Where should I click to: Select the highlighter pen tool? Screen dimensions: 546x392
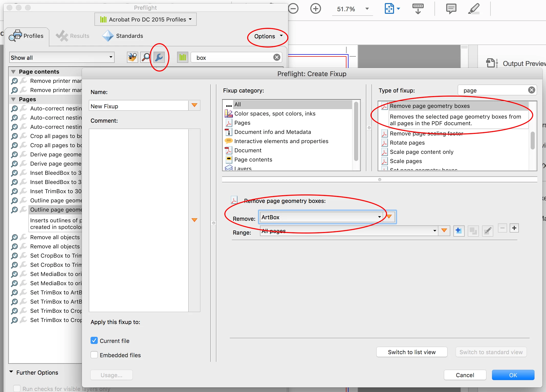pos(474,9)
